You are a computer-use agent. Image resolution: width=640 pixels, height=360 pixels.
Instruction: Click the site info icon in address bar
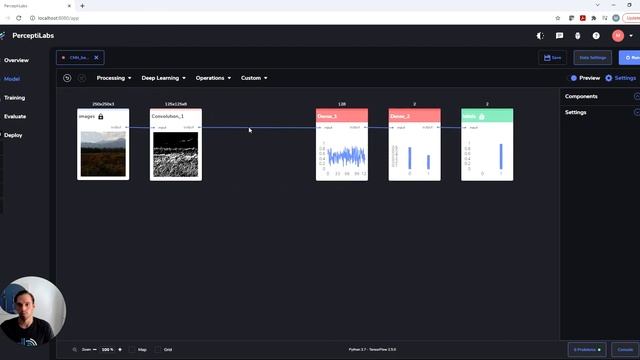[x=33, y=18]
